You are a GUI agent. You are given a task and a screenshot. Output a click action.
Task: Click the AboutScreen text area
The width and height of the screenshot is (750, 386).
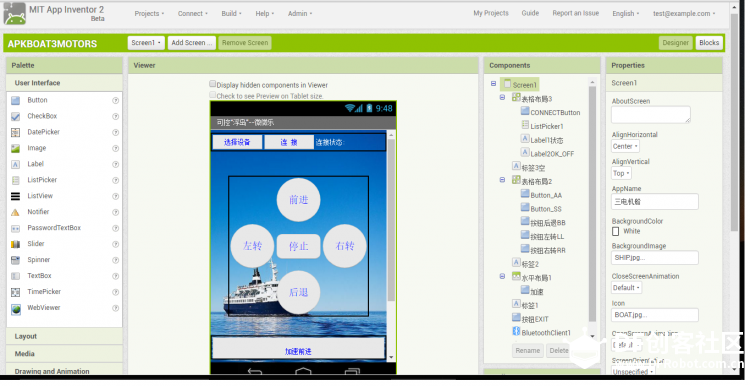(651, 114)
